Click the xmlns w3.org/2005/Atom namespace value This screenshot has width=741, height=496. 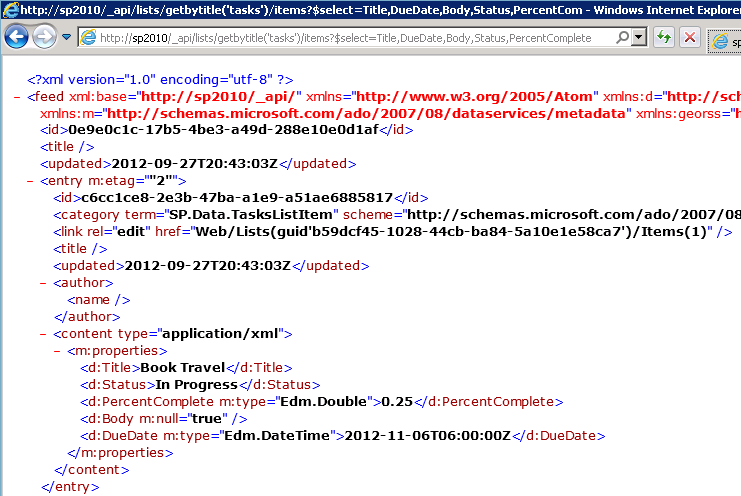[474, 96]
